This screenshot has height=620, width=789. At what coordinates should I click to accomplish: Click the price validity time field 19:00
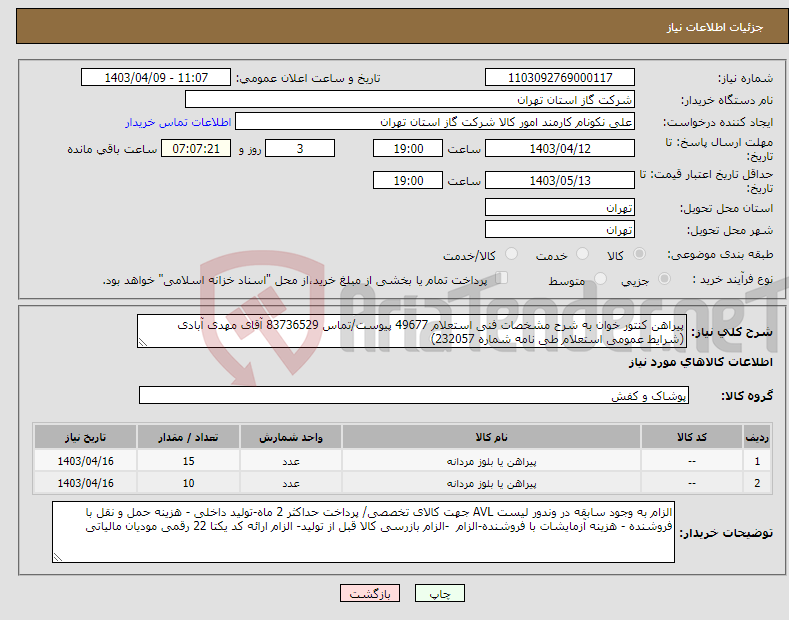click(408, 180)
